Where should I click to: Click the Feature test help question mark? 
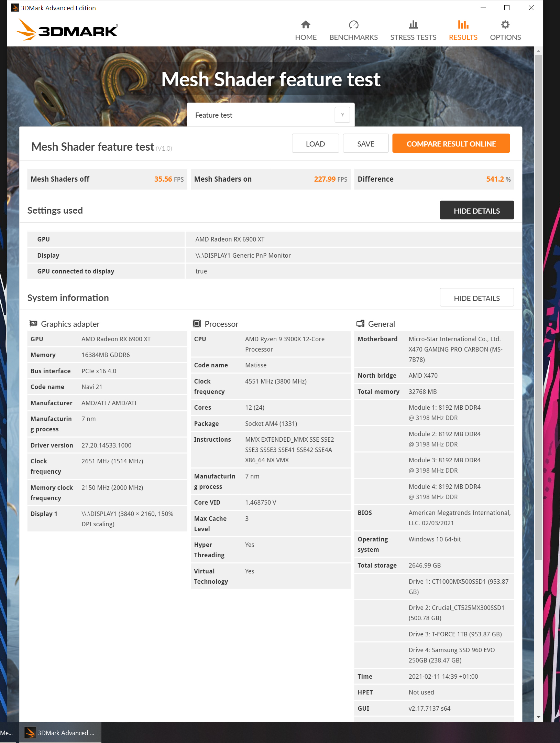click(x=342, y=115)
